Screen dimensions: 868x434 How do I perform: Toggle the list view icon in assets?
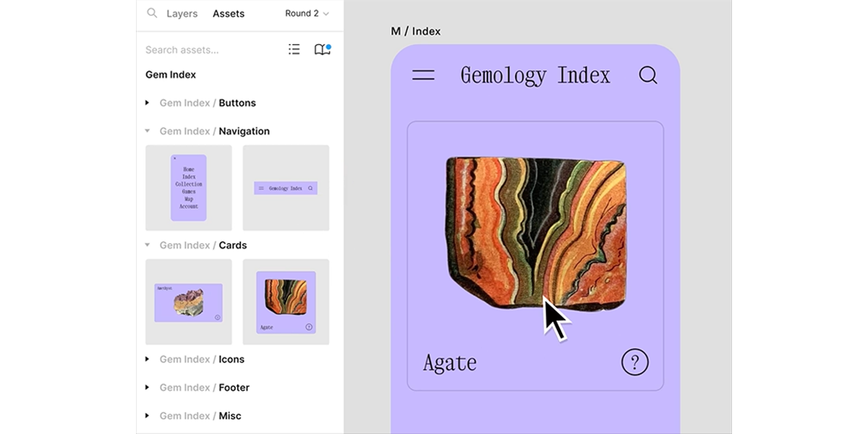[294, 49]
